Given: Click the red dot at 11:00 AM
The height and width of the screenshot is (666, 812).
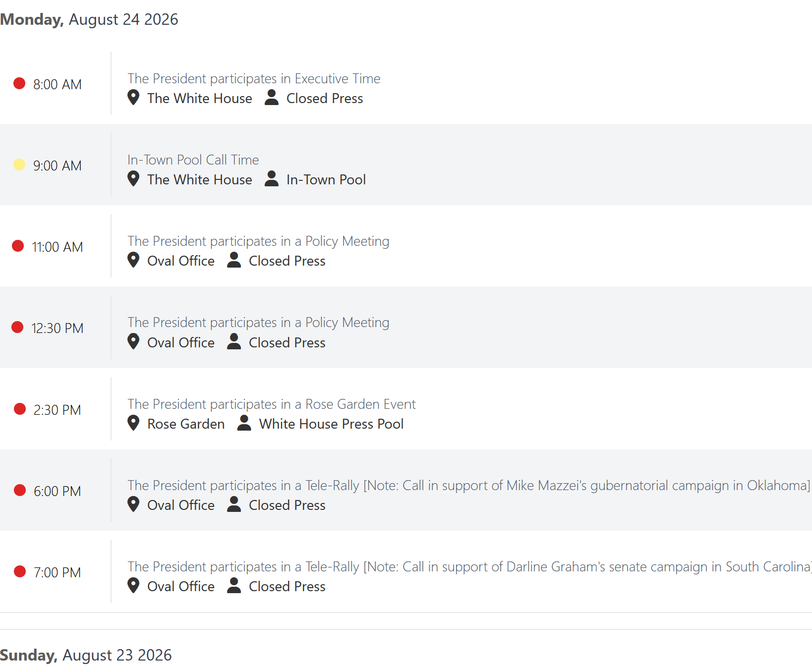Looking at the screenshot, I should pos(18,246).
